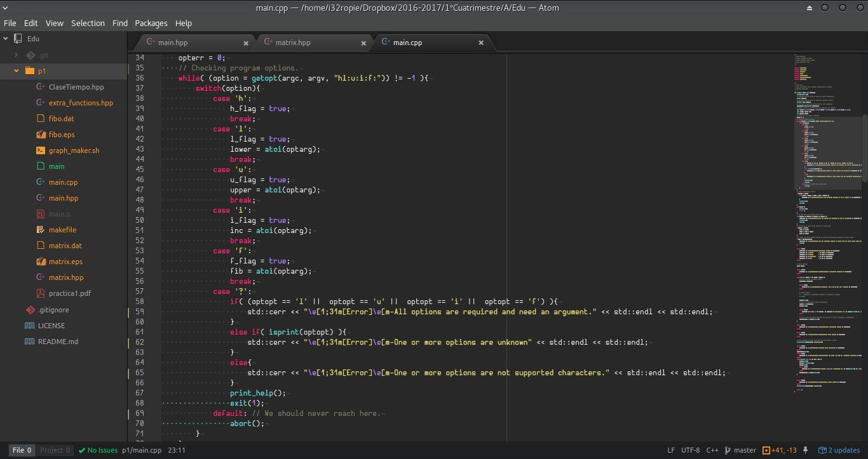Click the main.hpp file icon in tree

[x=41, y=198]
